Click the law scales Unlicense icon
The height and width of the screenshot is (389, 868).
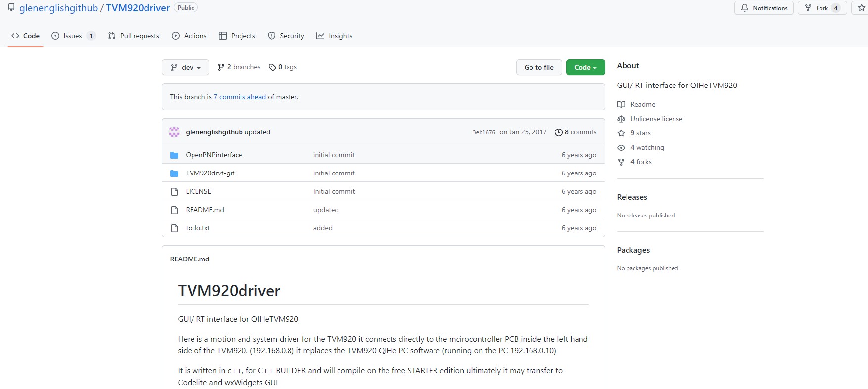[621, 119]
